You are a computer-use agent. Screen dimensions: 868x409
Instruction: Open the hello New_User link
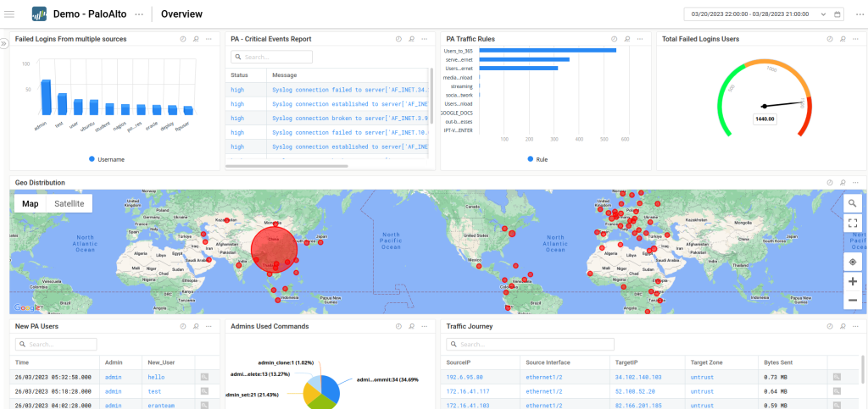(x=156, y=377)
